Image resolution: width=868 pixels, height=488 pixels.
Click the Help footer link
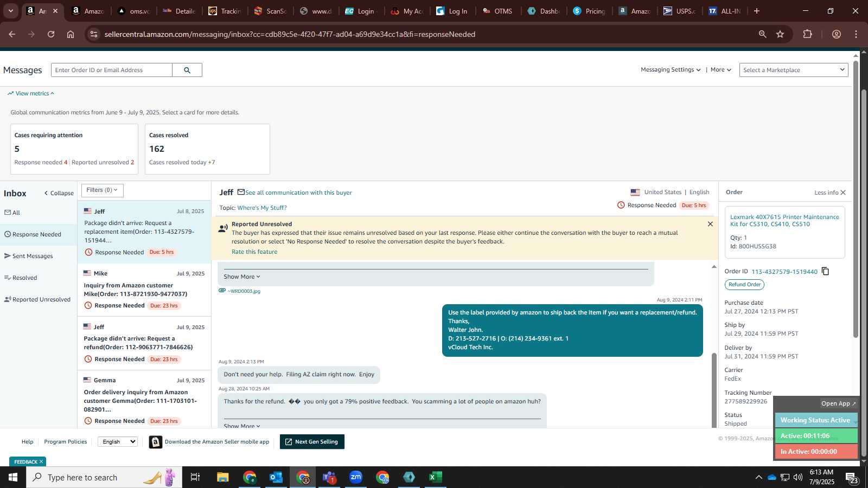(x=28, y=442)
